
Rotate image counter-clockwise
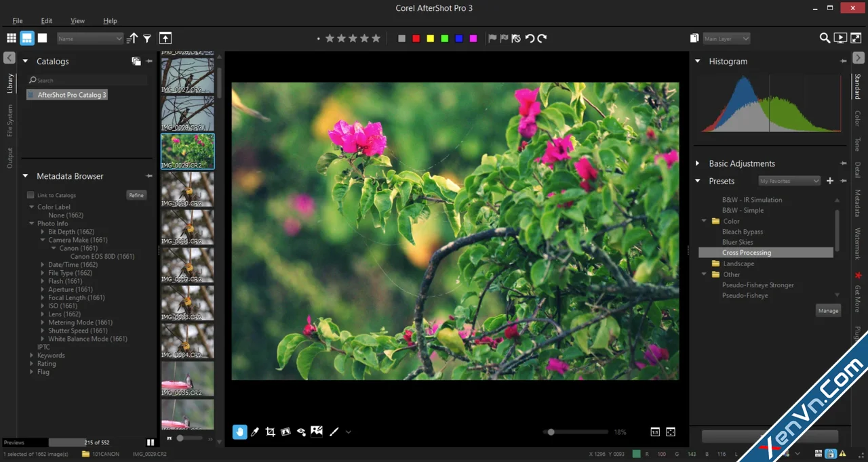(530, 39)
